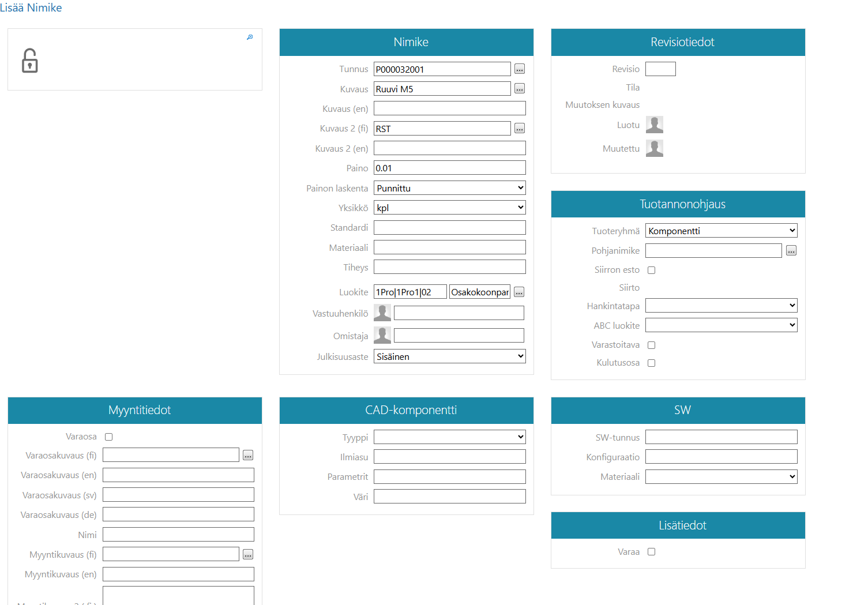Open the Tuoteryhmä dropdown showing Komponentti
The height and width of the screenshot is (605, 868).
click(721, 231)
